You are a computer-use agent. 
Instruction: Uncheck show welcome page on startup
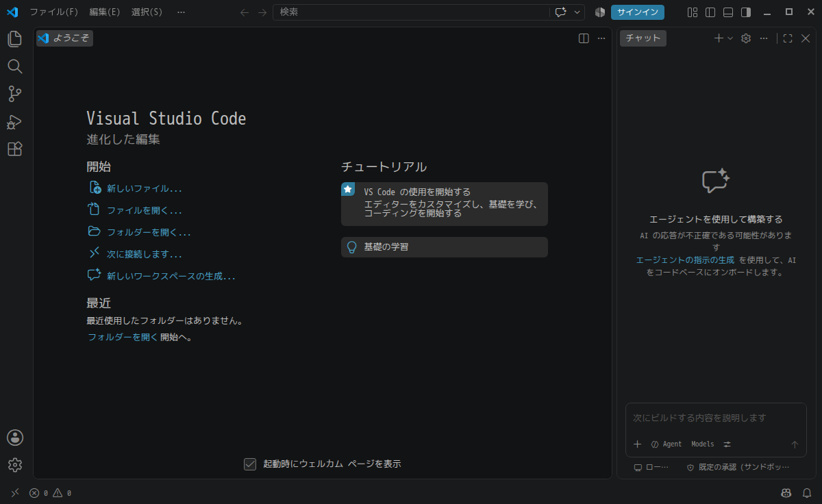(x=250, y=464)
